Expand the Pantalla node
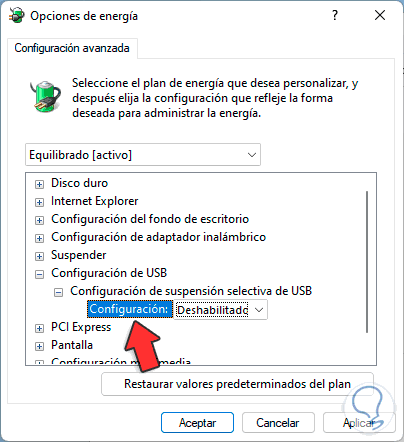The image size is (404, 442). [x=39, y=346]
